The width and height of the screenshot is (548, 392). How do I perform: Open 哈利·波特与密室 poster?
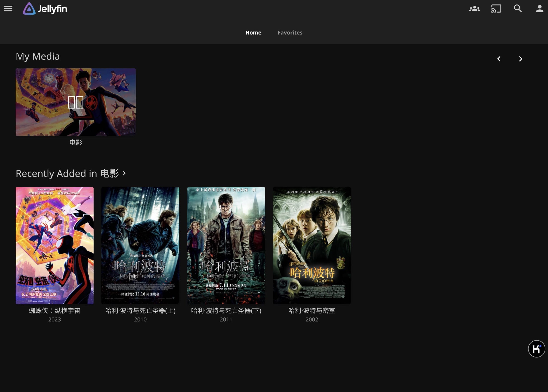[312, 245]
